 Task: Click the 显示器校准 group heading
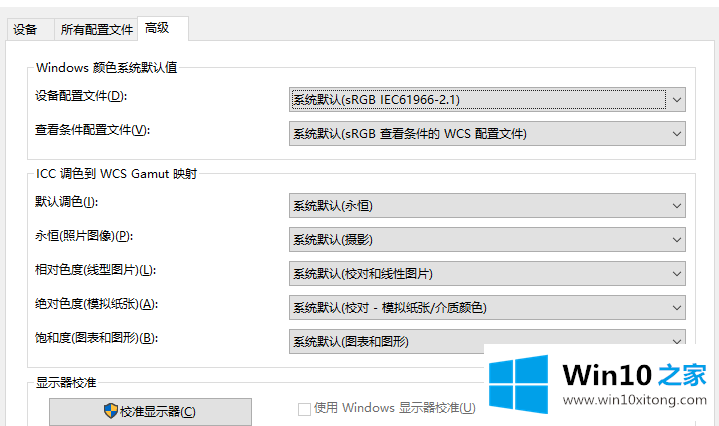66,382
